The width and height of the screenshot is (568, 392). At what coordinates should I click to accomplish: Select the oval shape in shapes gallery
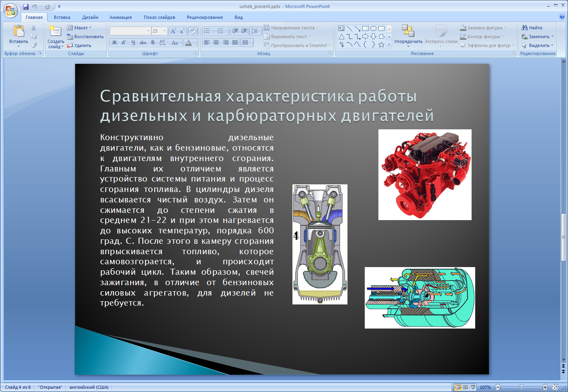tap(374, 29)
